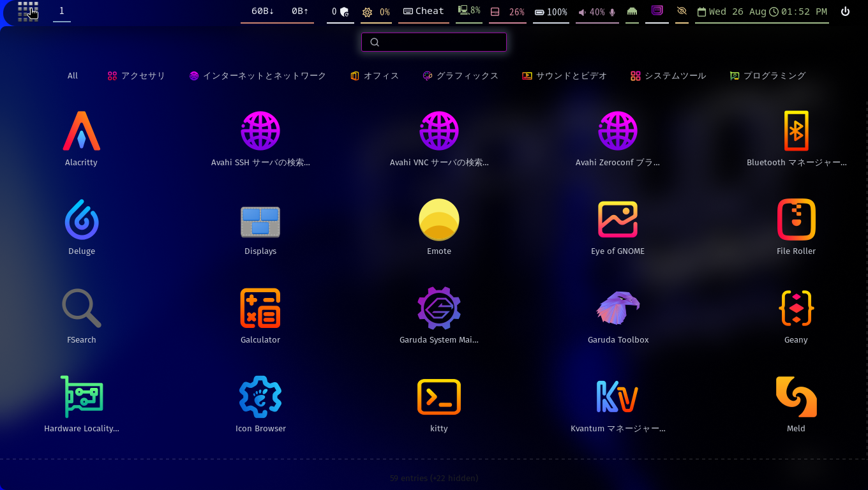Viewport: 868px width, 490px height.
Task: Click the network speed 60B↓ 0B↑ indicator
Action: click(x=277, y=11)
